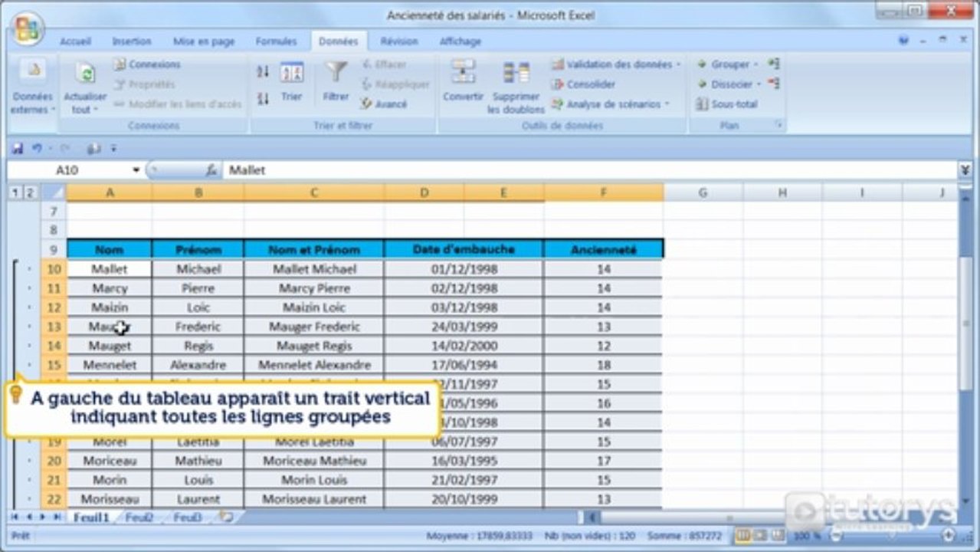Click Réappliquer filter button
This screenshot has width=980, height=552.
pyautogui.click(x=395, y=84)
